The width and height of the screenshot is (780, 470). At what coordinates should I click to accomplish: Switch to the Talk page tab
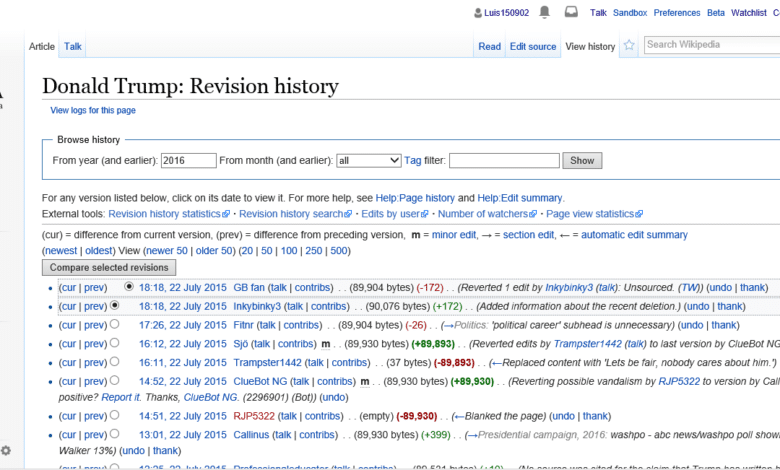(73, 46)
